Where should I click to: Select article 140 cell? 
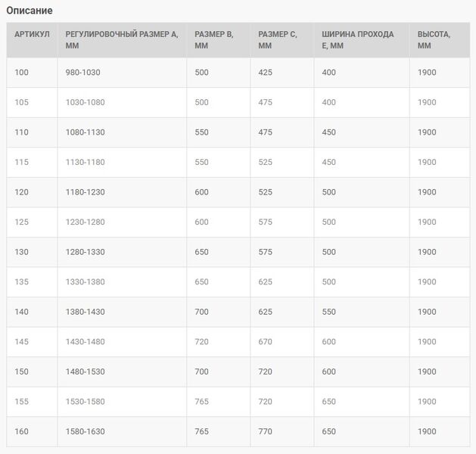(x=21, y=312)
